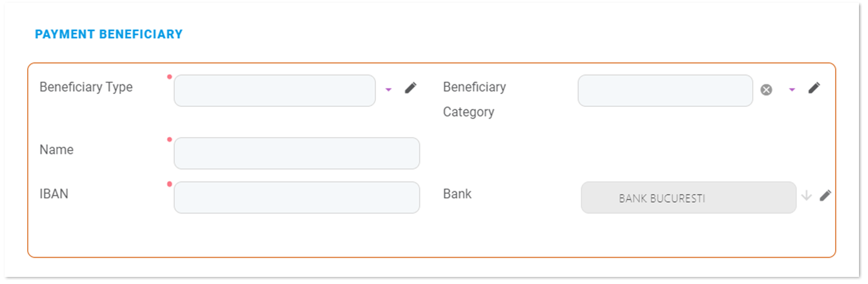868x284 pixels.
Task: Focus the Beneficiary Category field
Action: click(665, 91)
